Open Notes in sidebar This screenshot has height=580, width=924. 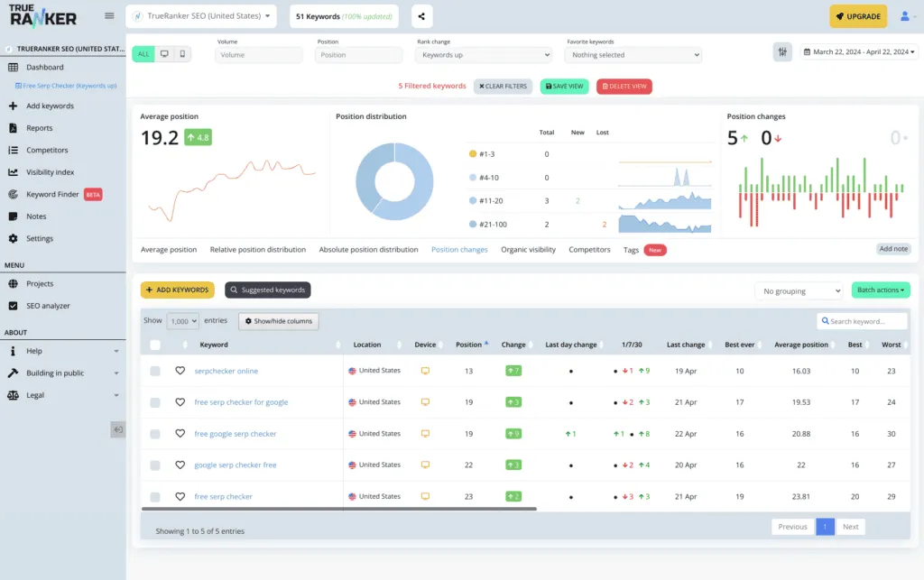coord(36,216)
